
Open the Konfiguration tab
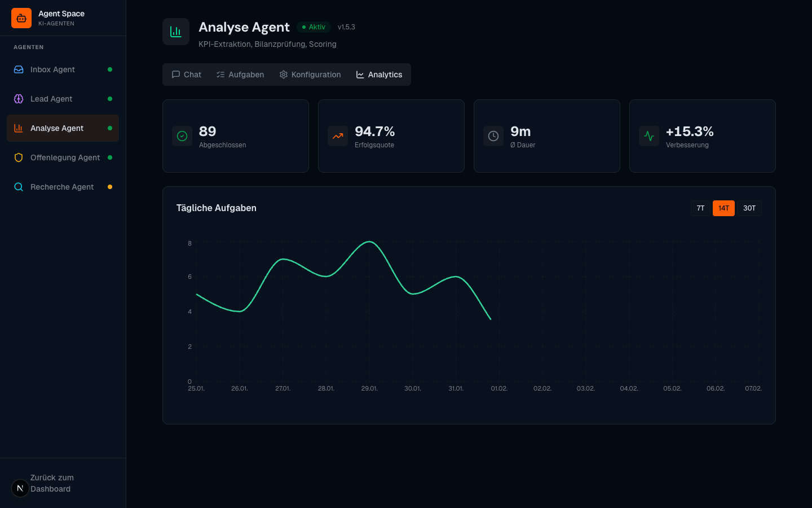[310, 75]
